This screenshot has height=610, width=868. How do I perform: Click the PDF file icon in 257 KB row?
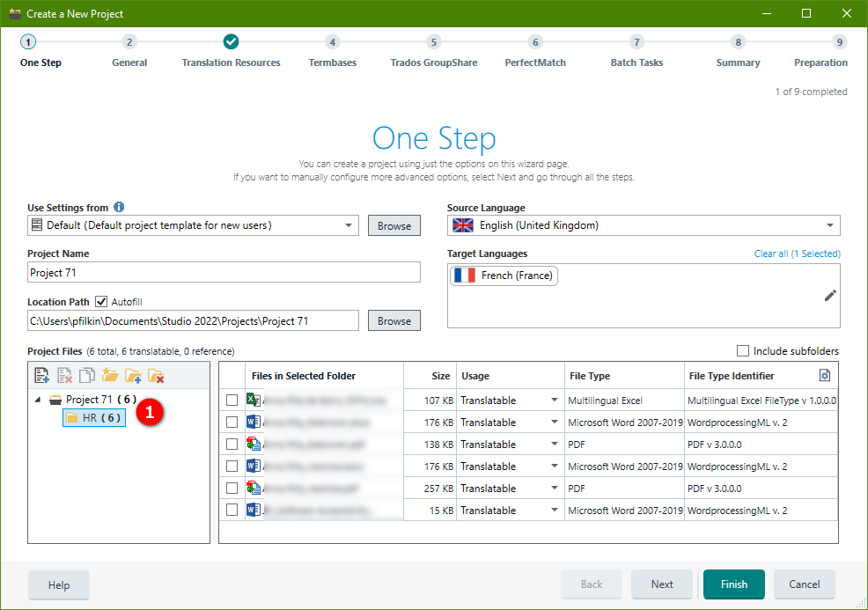[254, 489]
